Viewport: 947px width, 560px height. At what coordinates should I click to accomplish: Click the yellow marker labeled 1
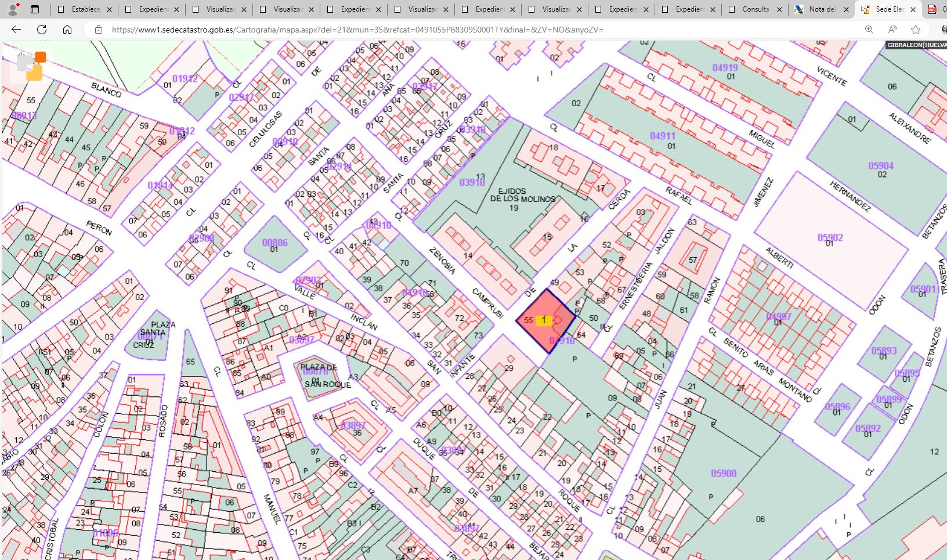(x=544, y=320)
